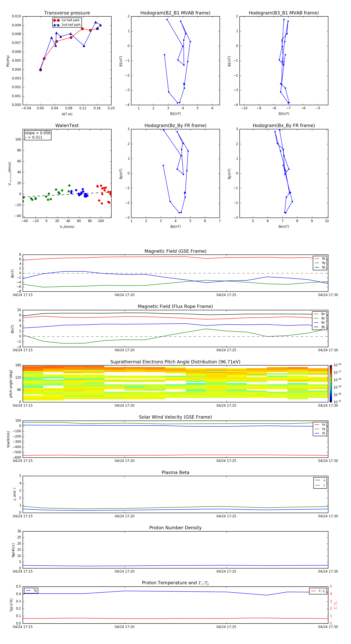Click the 10^-26 colorbar label
The width and height of the screenshot is (351, 644).
[x=337, y=365]
